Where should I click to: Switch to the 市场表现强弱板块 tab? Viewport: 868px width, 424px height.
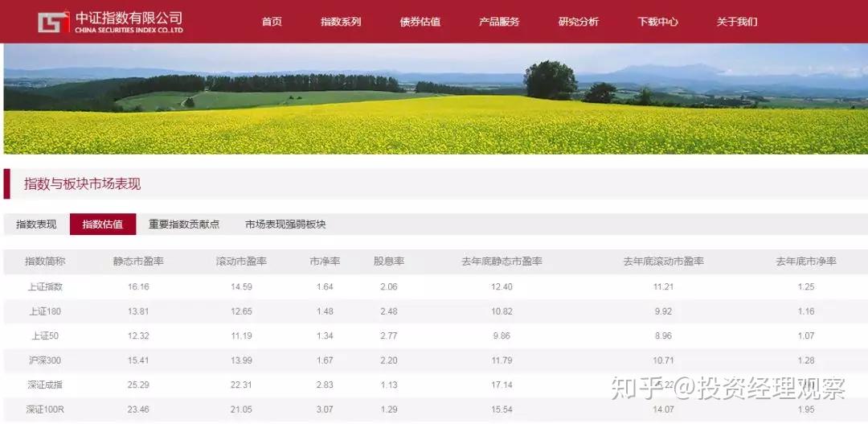285,224
